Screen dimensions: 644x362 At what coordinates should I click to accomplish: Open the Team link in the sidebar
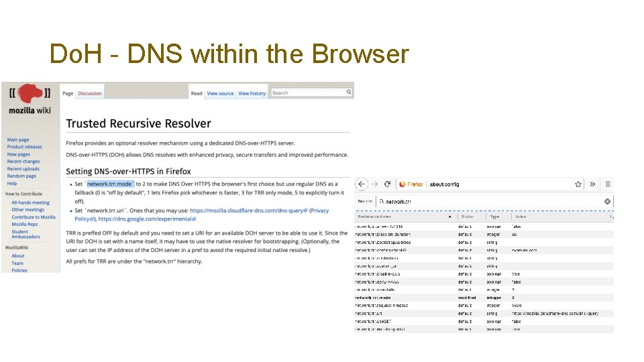coord(17,263)
